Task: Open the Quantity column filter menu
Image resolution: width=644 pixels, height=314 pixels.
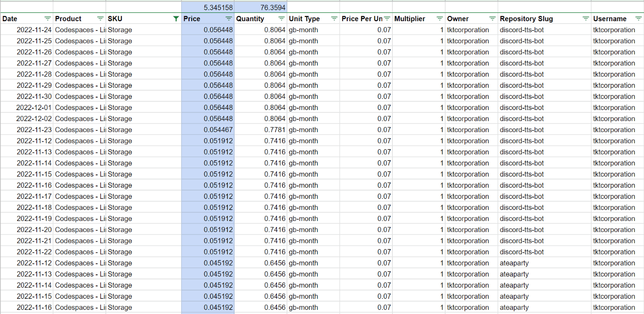Action: tap(282, 19)
